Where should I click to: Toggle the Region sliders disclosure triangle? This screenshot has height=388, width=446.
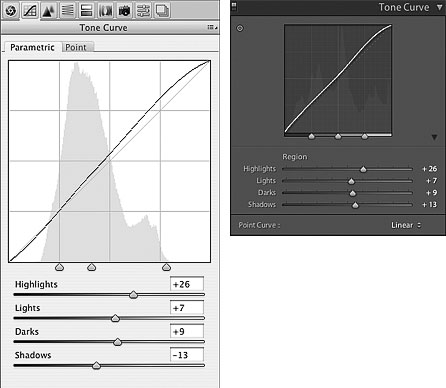pos(434,137)
